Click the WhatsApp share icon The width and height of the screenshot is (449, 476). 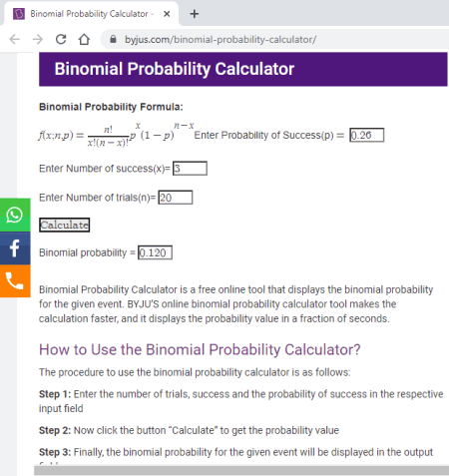tap(15, 215)
